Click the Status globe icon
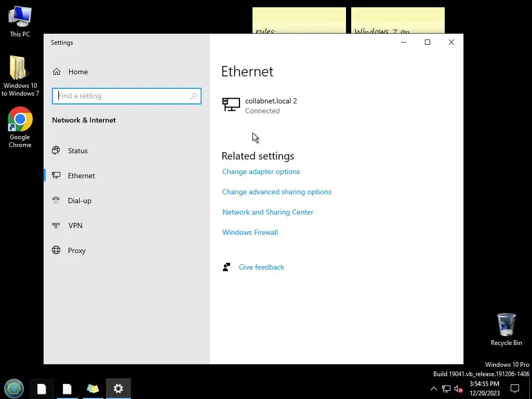The image size is (532, 399). [x=56, y=150]
